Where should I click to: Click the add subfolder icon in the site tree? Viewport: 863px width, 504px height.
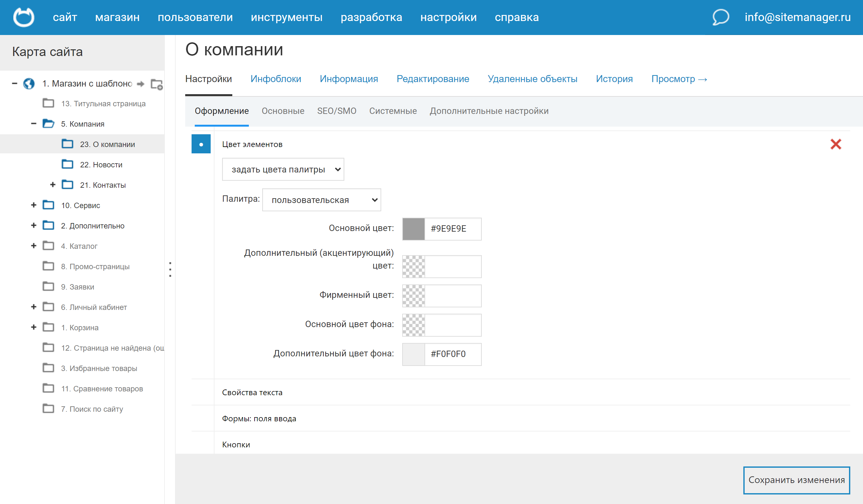157,84
